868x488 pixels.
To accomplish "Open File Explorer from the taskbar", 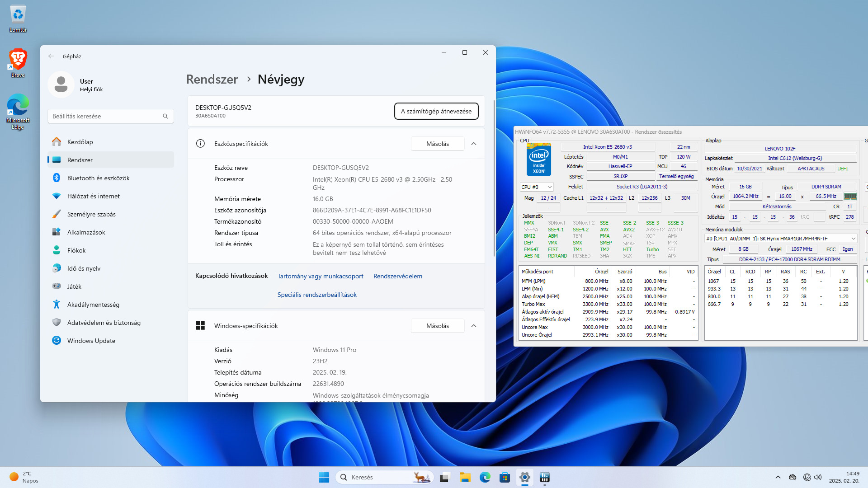I will [465, 477].
